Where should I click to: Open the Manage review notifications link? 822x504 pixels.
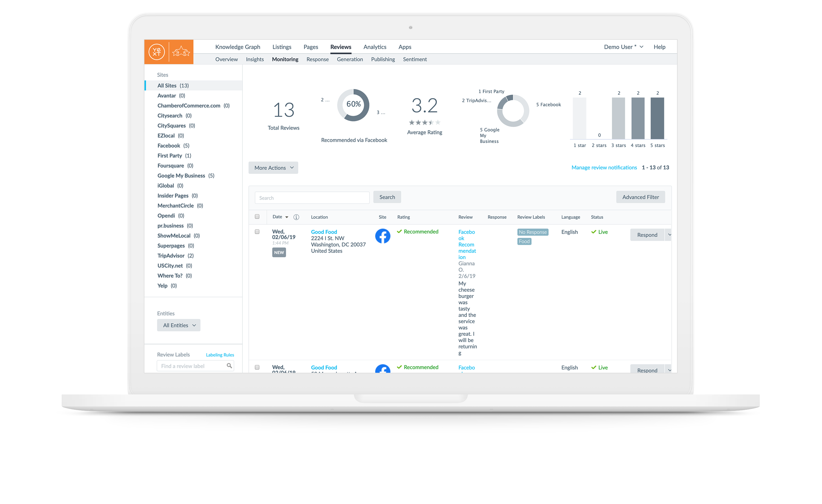click(604, 167)
